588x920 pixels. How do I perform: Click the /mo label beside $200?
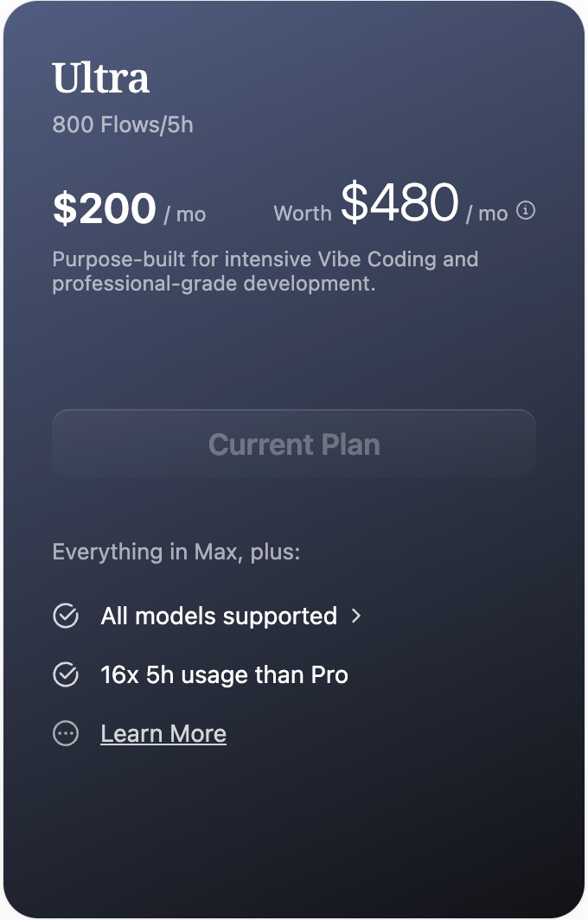184,214
